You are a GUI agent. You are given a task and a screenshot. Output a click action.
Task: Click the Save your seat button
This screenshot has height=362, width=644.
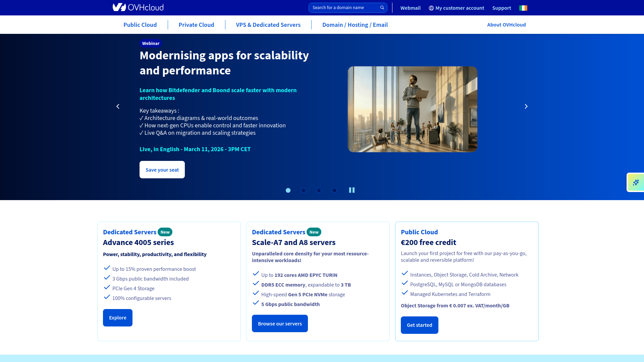(162, 170)
